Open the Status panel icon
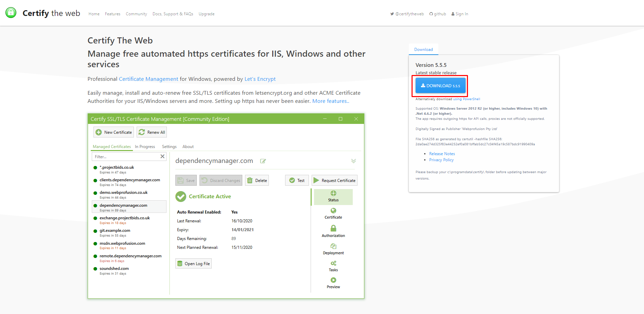Viewport: 644px width, 314px height. coord(333,193)
